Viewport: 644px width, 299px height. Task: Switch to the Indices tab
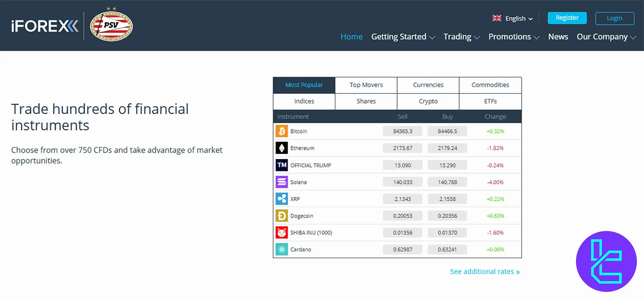point(304,102)
